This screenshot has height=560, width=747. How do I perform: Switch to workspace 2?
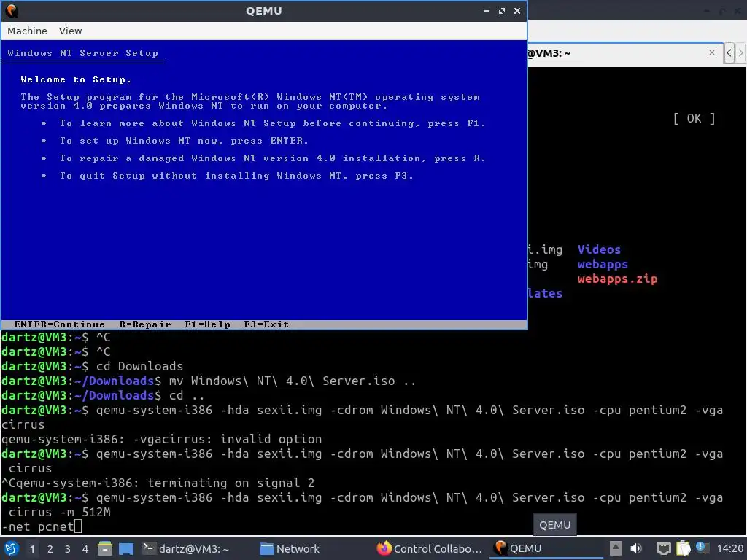click(x=50, y=549)
